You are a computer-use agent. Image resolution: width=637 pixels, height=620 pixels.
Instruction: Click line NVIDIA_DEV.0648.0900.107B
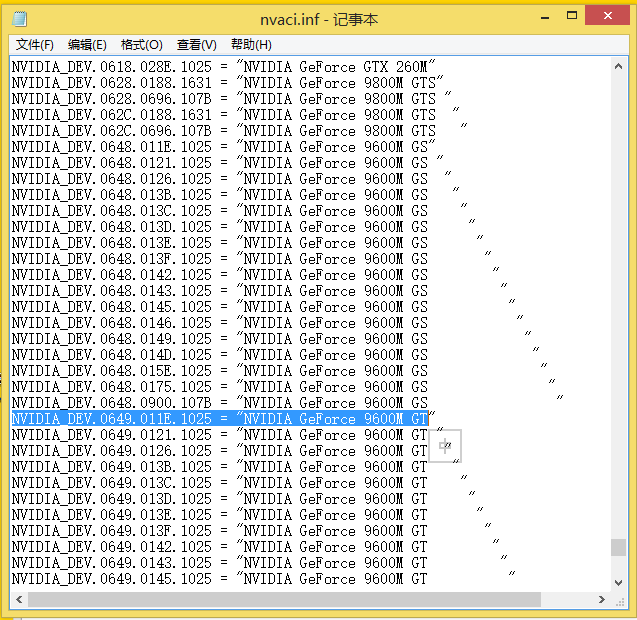pos(287,403)
